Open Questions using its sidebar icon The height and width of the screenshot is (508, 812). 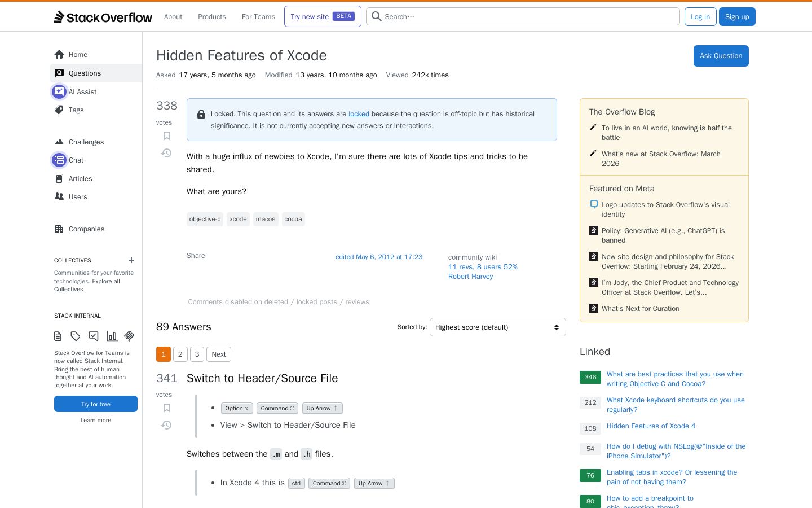pyautogui.click(x=59, y=73)
